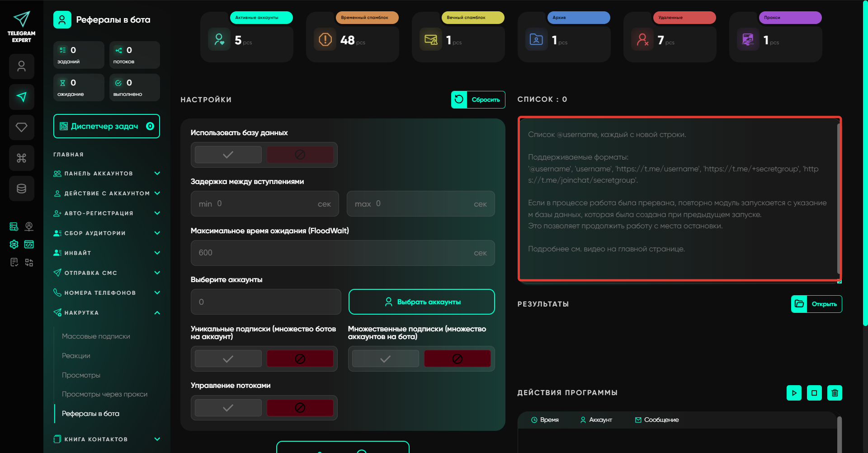Click the diamond icon in left sidebar
Image resolution: width=868 pixels, height=453 pixels.
(21, 127)
